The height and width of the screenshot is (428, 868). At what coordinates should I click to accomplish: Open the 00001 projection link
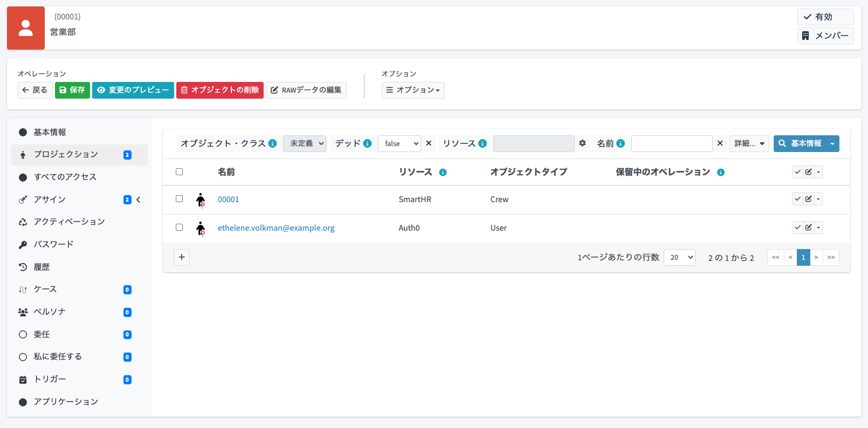pos(229,199)
